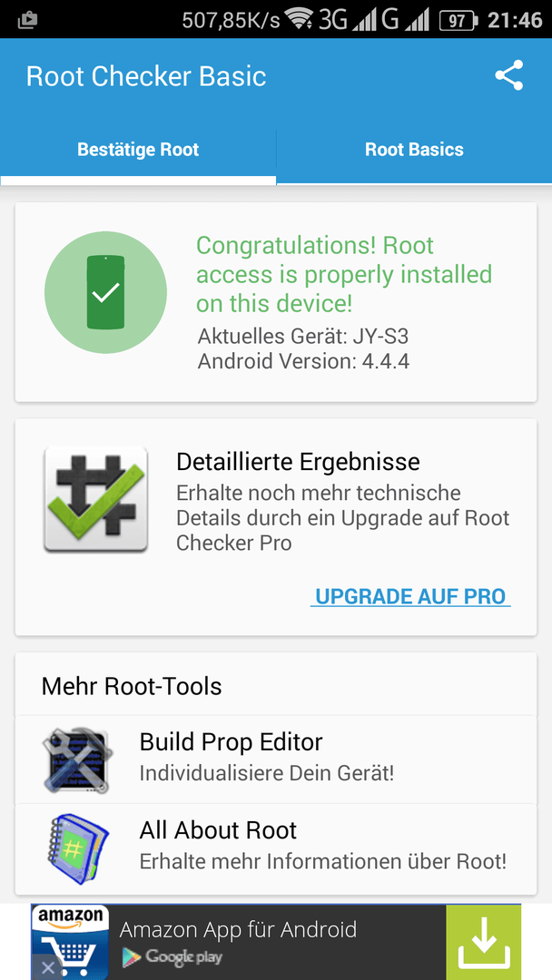Open the Build Prop Editor tools icon
The height and width of the screenshot is (980, 552).
pyautogui.click(x=77, y=760)
